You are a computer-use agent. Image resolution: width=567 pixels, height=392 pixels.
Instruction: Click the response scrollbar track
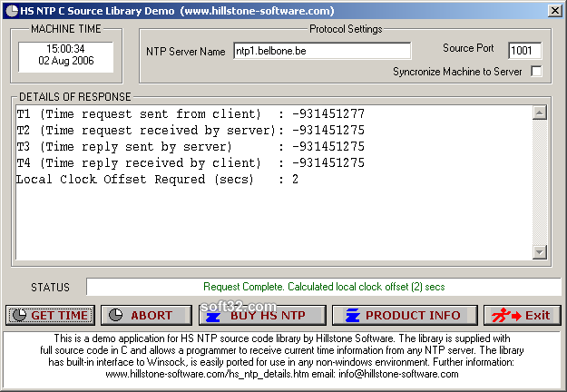click(x=540, y=182)
